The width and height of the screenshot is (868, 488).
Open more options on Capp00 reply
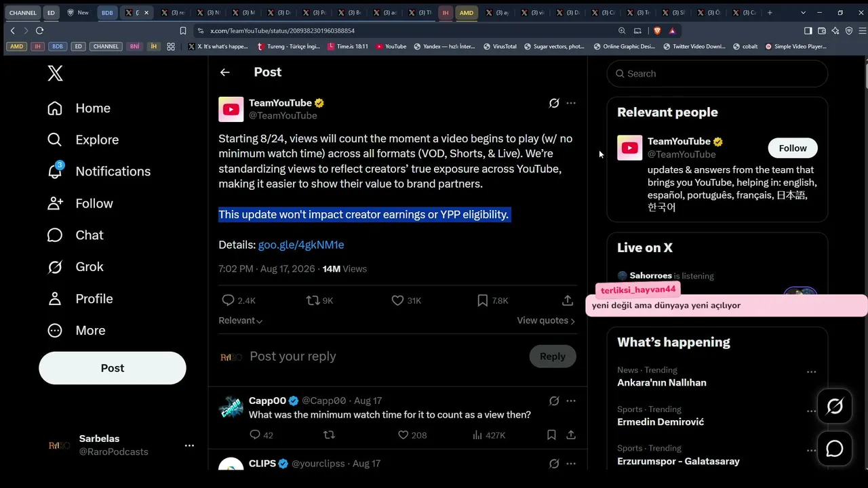pos(571,401)
